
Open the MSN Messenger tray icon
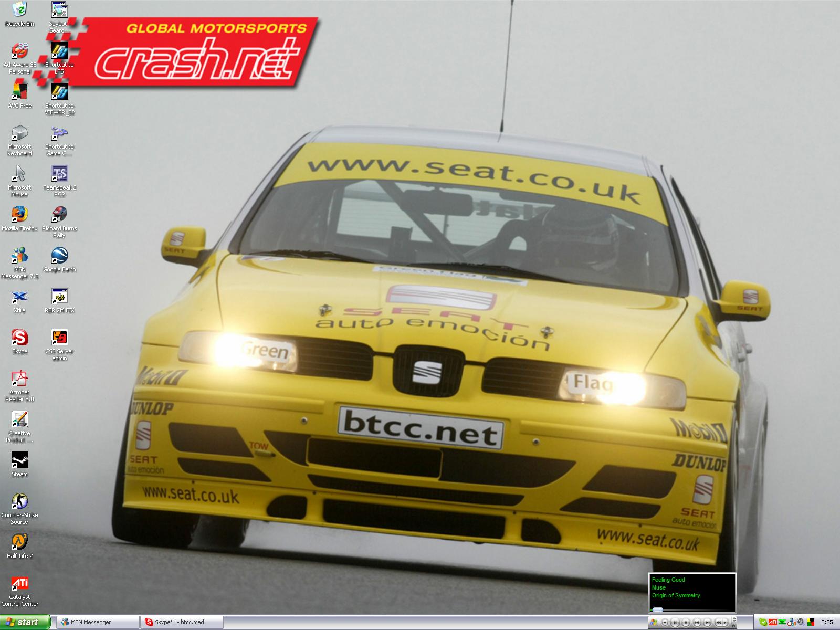[791, 622]
